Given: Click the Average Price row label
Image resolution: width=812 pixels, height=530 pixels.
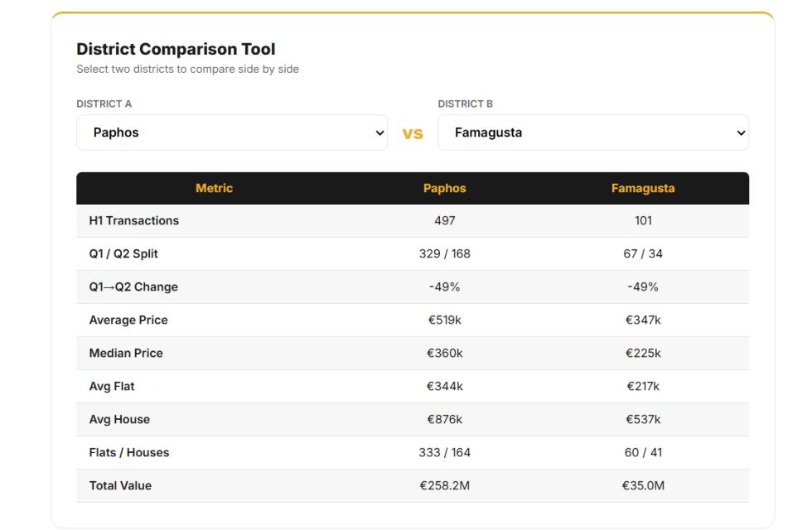Looking at the screenshot, I should click(x=128, y=320).
